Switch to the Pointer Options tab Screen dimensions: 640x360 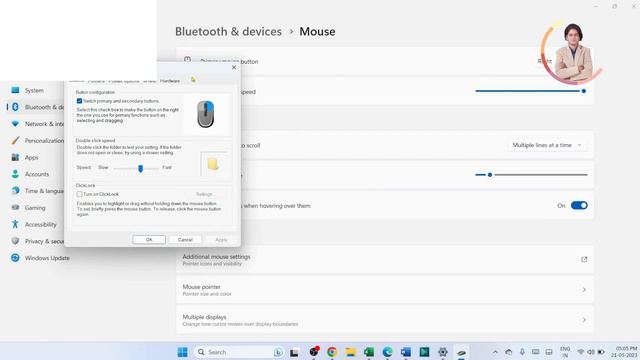[124, 81]
